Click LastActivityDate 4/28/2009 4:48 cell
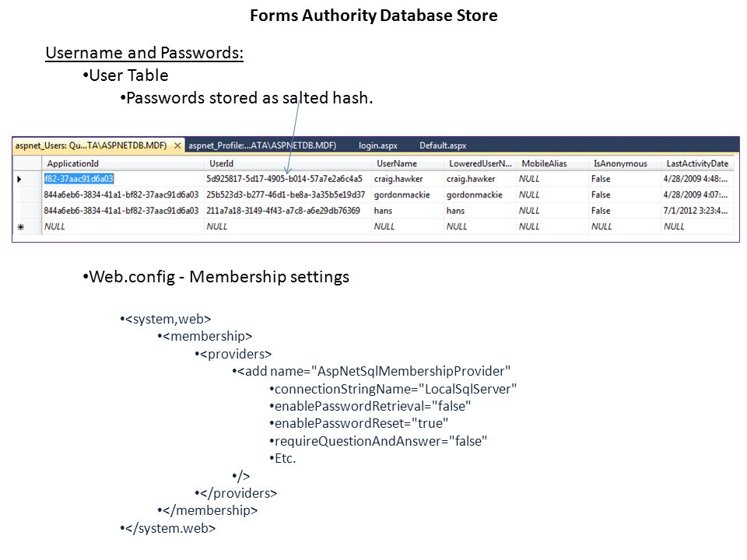The width and height of the screenshot is (747, 560). (x=696, y=179)
